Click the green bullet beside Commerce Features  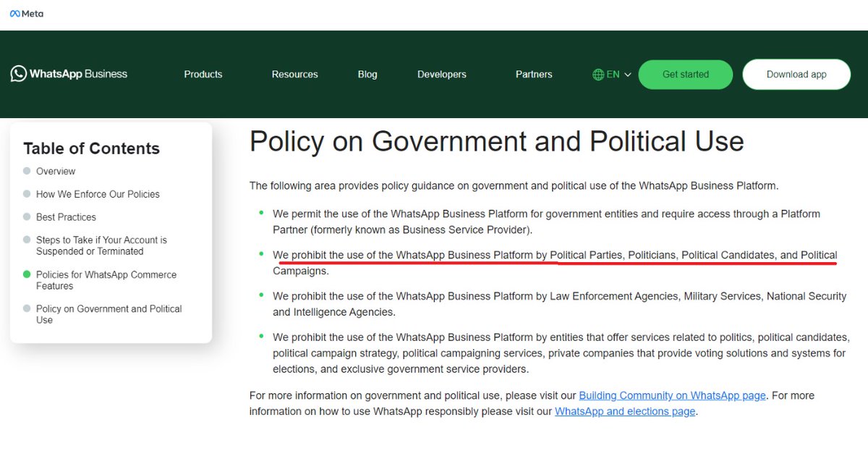click(x=27, y=274)
